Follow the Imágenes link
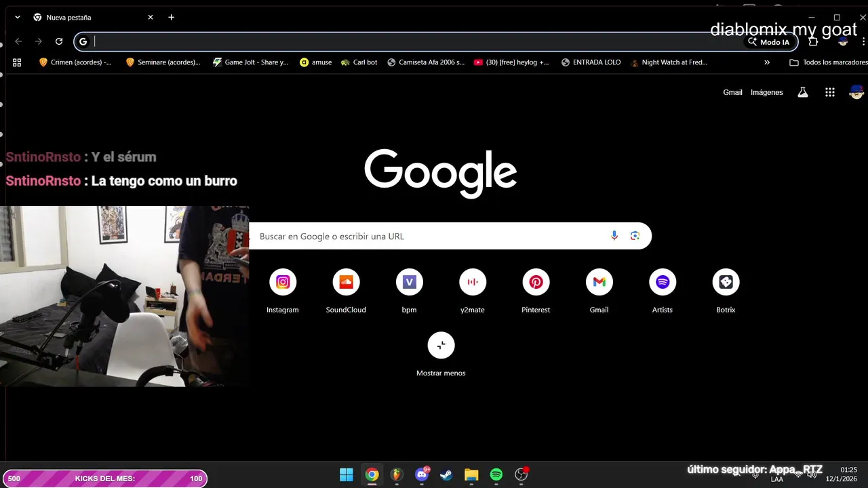This screenshot has width=868, height=488. pyautogui.click(x=766, y=92)
